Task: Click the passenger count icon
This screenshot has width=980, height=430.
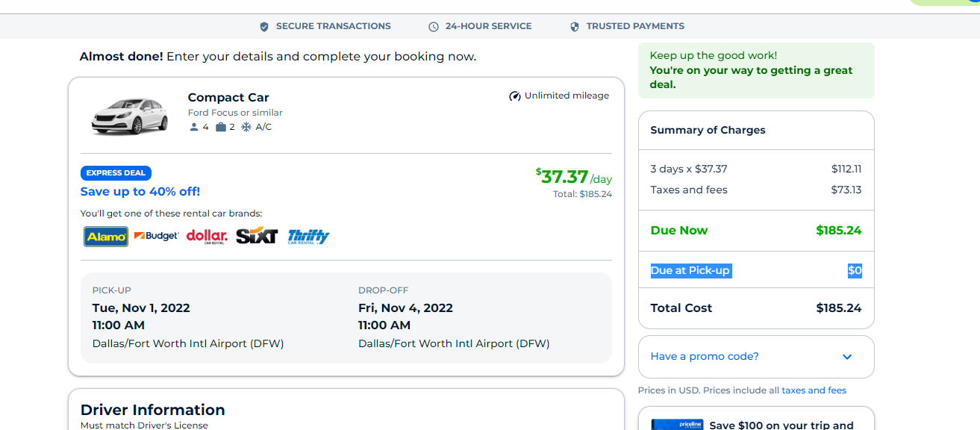Action: coord(194,128)
